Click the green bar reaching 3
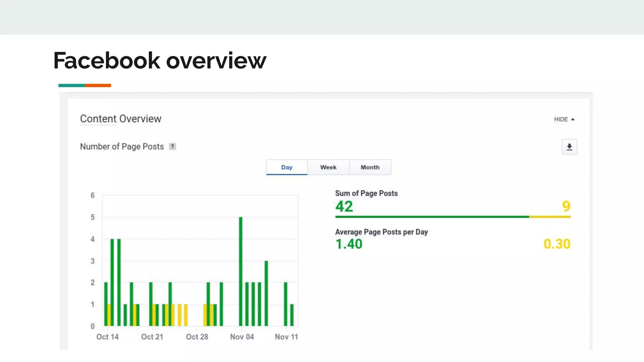This screenshot has height=362, width=644. pos(266,293)
